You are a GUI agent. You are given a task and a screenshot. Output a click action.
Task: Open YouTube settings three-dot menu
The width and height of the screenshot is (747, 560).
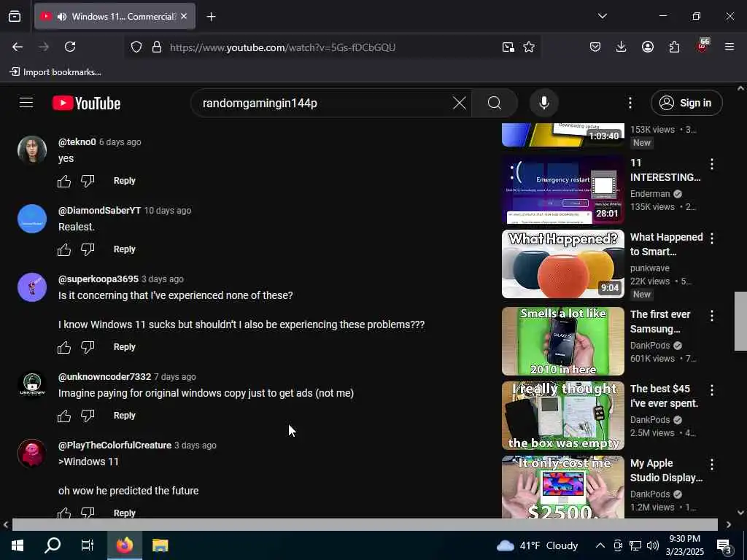coord(630,103)
